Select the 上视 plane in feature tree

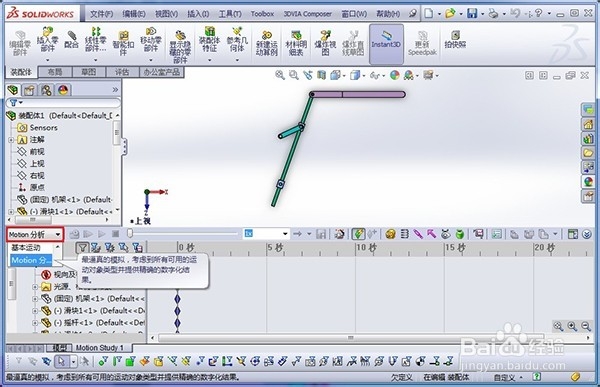37,164
